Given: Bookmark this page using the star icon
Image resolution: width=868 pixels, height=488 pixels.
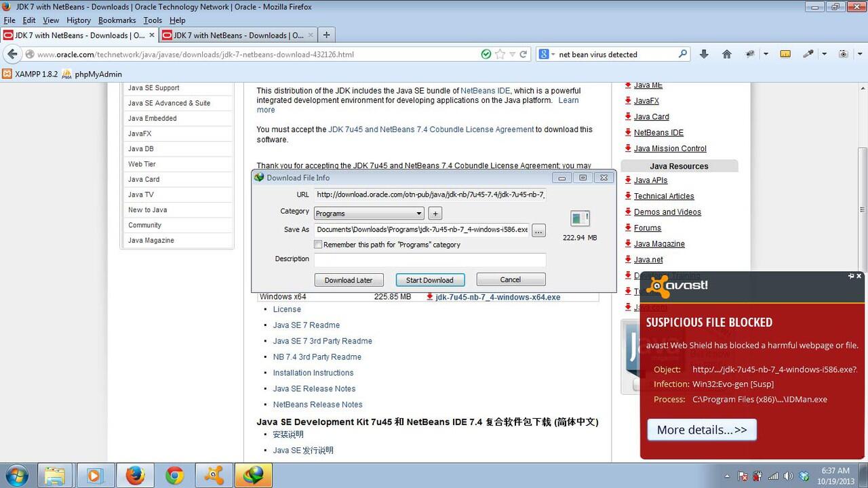Looking at the screenshot, I should coord(499,54).
